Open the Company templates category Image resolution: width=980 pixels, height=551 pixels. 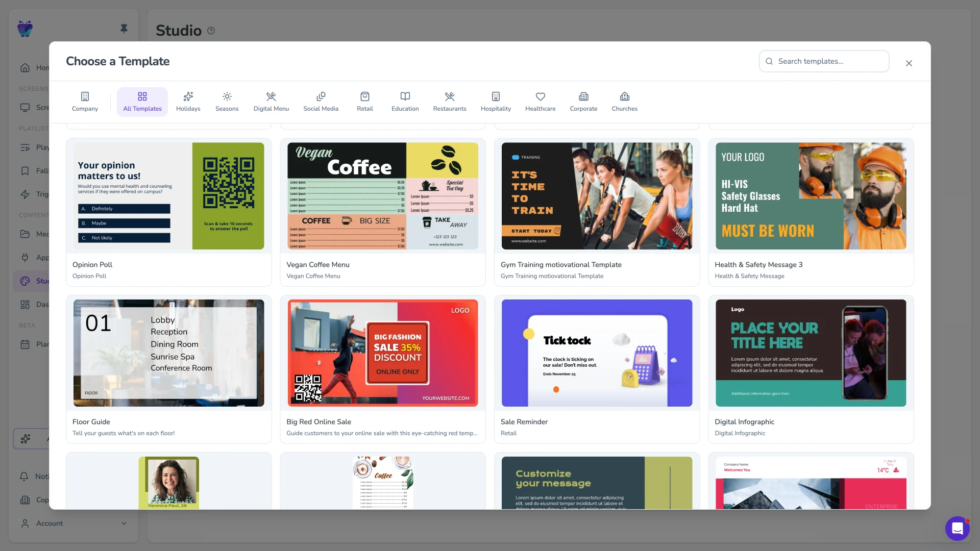click(85, 102)
